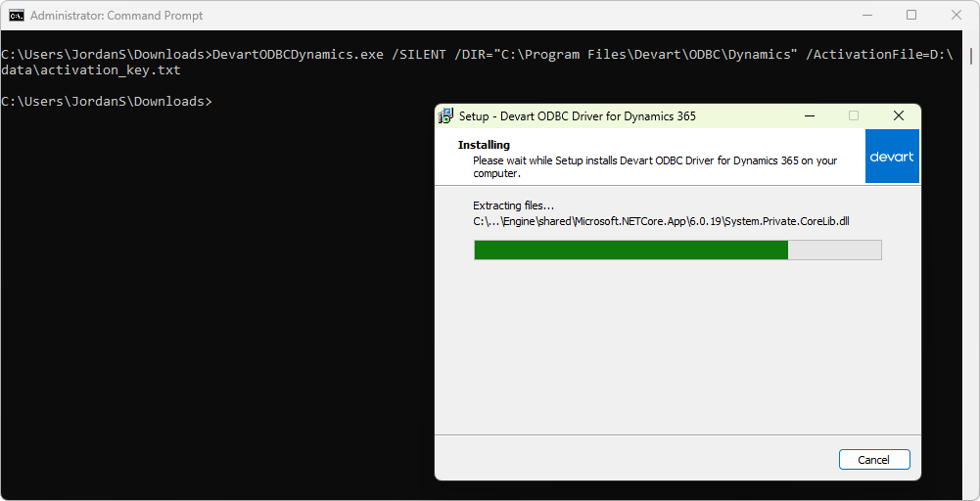The width and height of the screenshot is (980, 501).
Task: Click the green installation progress bar
Action: pos(677,250)
